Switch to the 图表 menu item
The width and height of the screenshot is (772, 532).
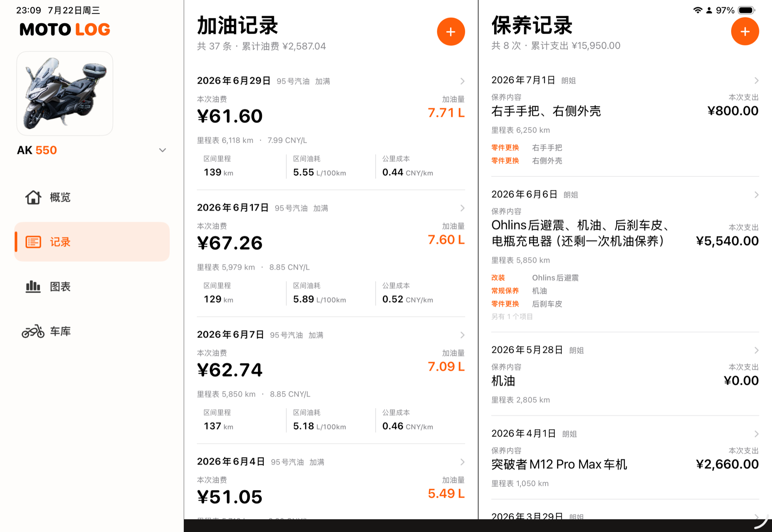(92, 286)
